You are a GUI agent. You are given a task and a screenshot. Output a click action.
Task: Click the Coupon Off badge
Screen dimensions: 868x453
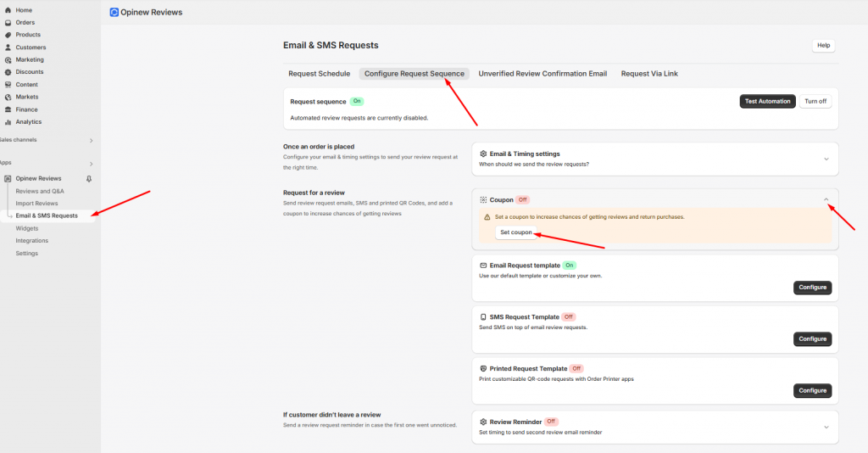522,200
